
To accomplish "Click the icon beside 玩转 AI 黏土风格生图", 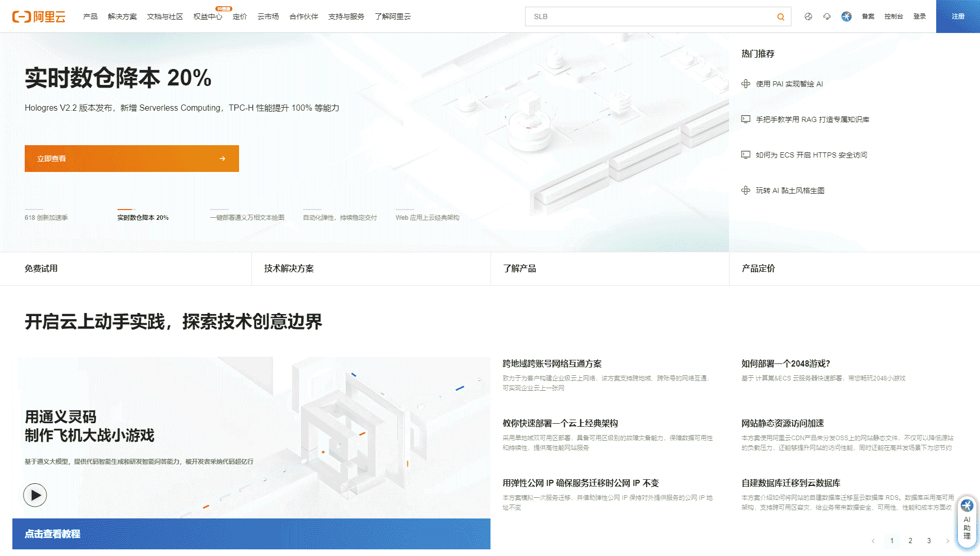I will [746, 190].
